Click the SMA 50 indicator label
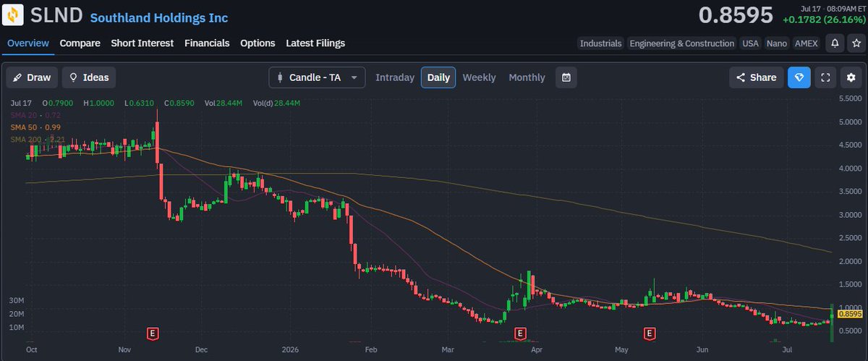 [x=35, y=127]
